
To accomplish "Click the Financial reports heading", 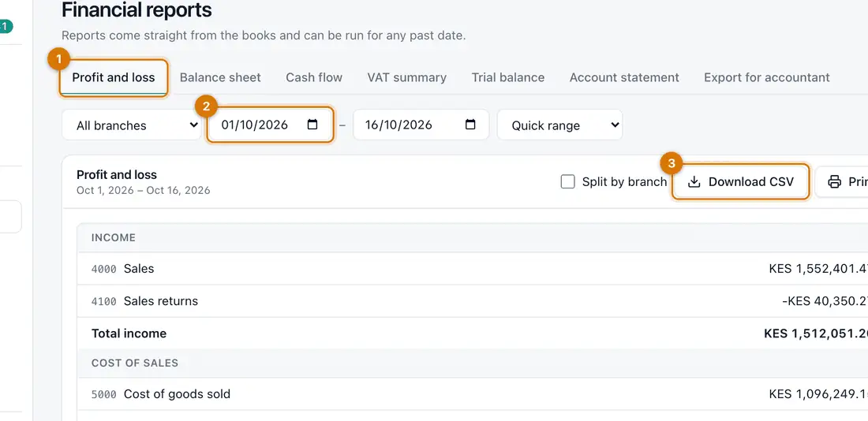I will click(137, 10).
